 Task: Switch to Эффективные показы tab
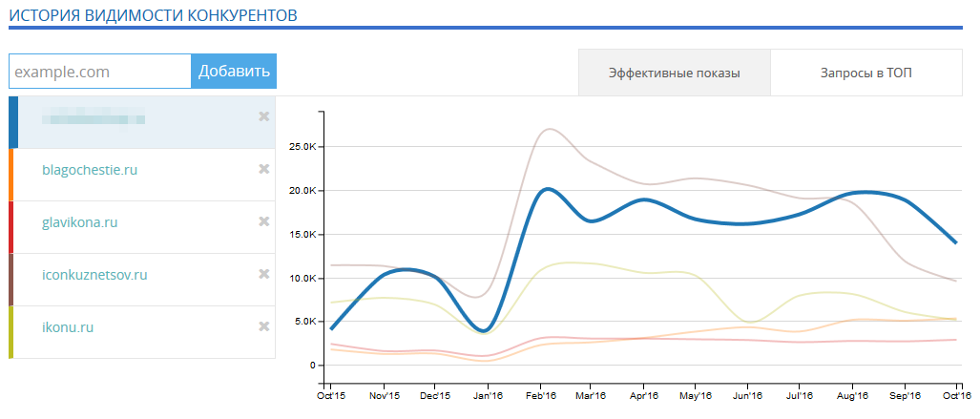tap(675, 73)
